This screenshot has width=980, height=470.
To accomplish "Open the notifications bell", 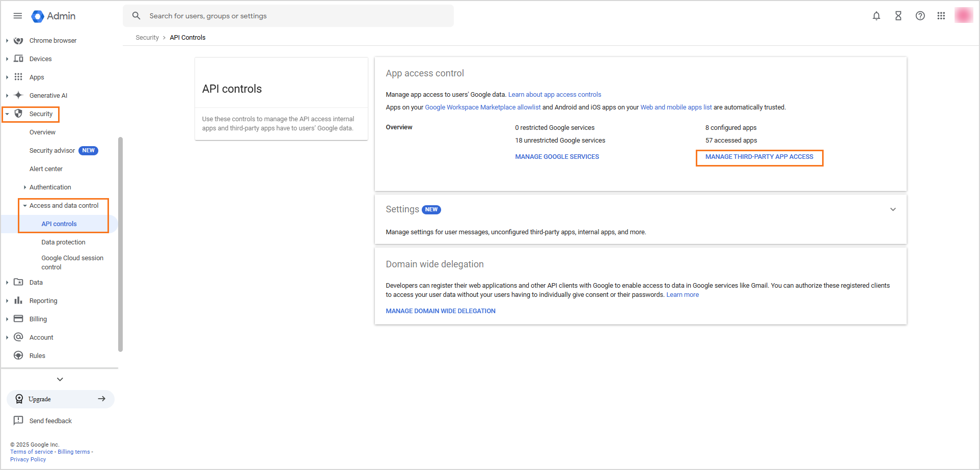I will tap(877, 16).
